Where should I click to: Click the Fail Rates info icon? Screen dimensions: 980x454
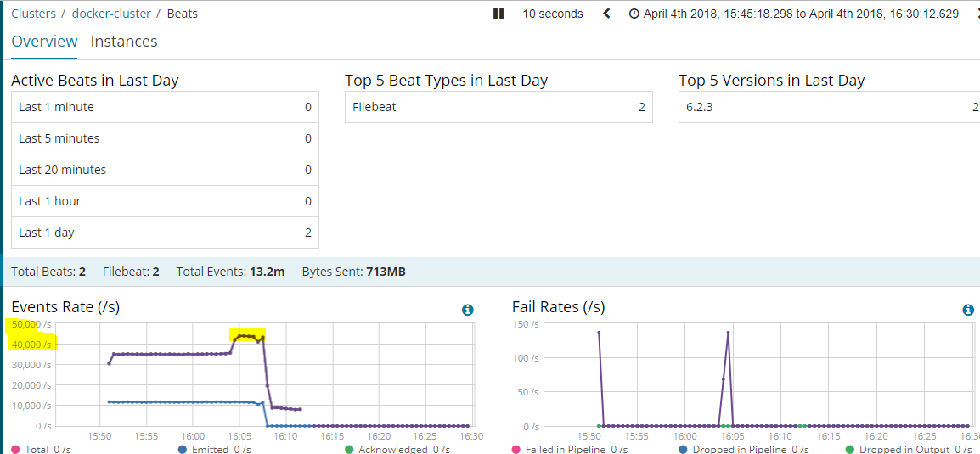[969, 310]
